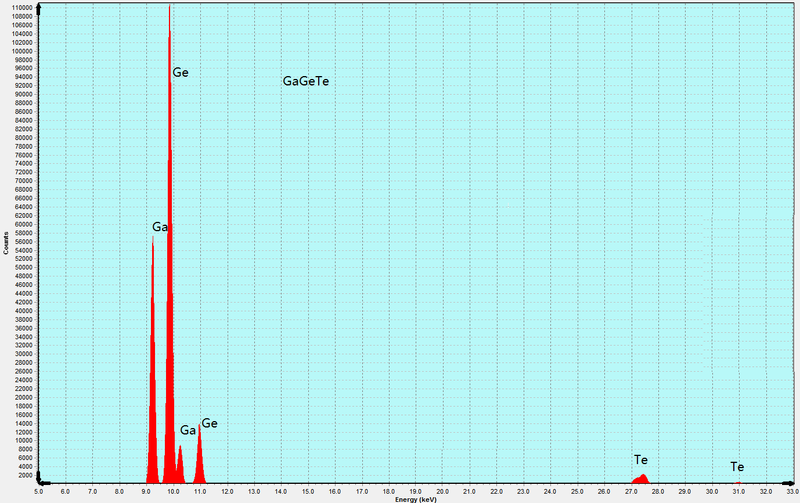Click the 20.0 tick on the energy axis
Image resolution: width=800 pixels, height=503 pixels.
(x=441, y=492)
